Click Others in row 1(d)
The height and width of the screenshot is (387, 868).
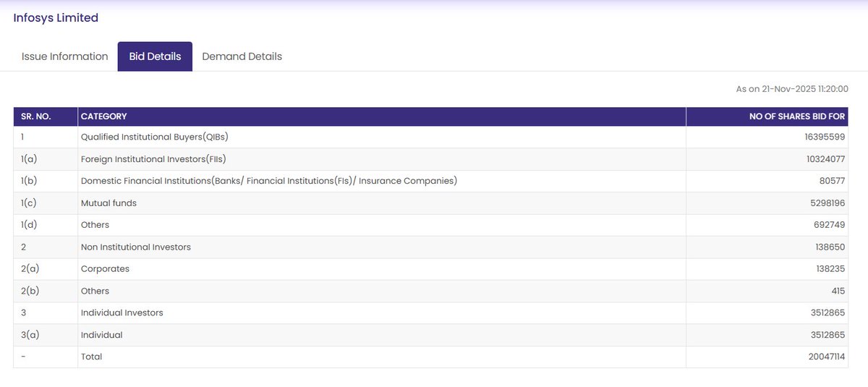pos(382,225)
